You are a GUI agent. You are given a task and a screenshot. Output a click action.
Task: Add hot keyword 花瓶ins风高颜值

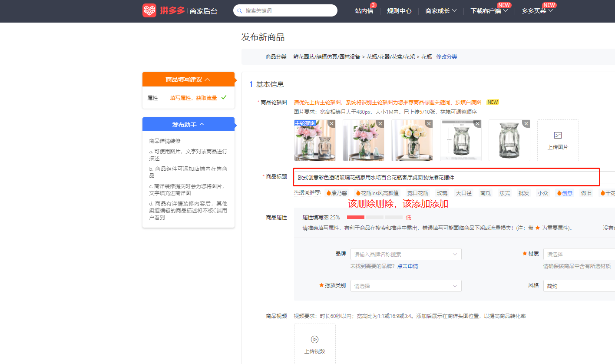click(x=377, y=193)
